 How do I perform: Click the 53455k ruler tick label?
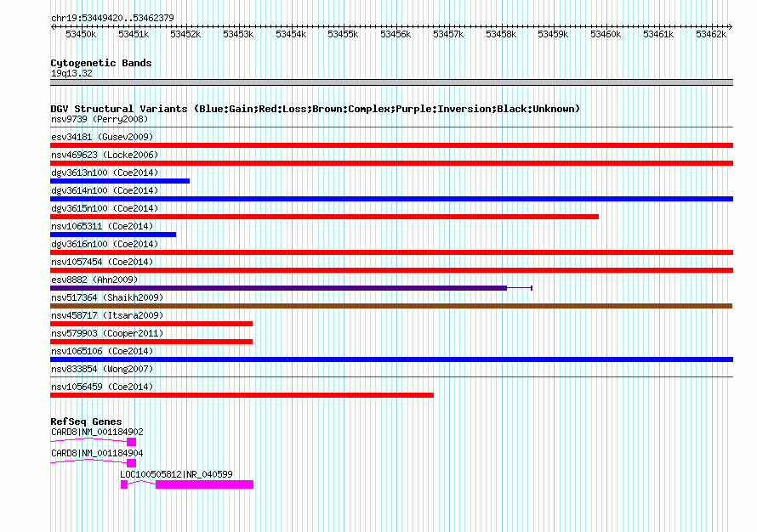[343, 34]
